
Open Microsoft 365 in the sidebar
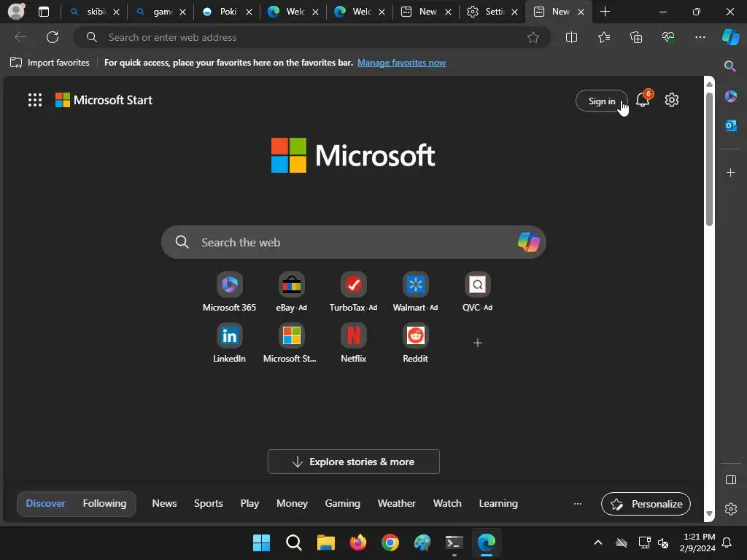pos(730,96)
